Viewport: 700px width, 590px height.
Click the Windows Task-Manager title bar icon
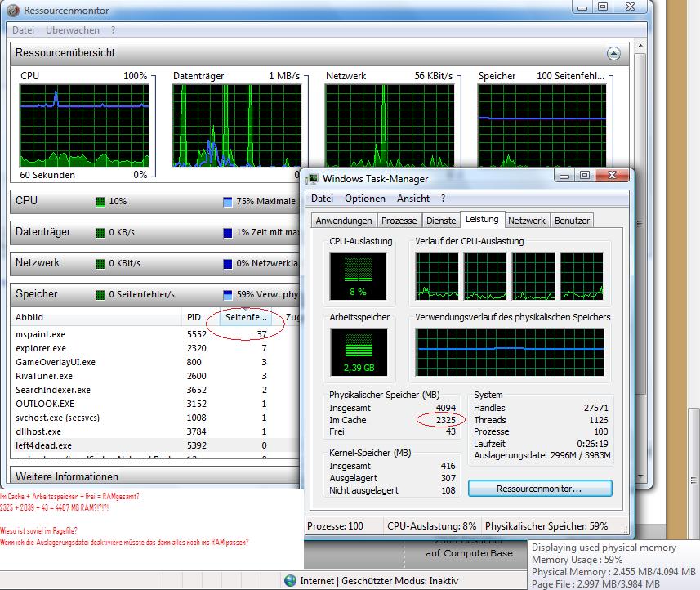tap(312, 179)
